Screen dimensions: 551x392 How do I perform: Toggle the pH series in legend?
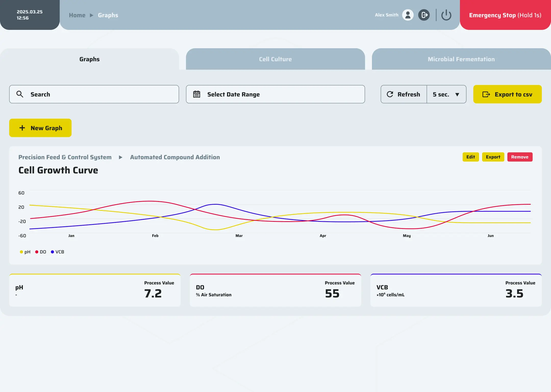pos(25,252)
